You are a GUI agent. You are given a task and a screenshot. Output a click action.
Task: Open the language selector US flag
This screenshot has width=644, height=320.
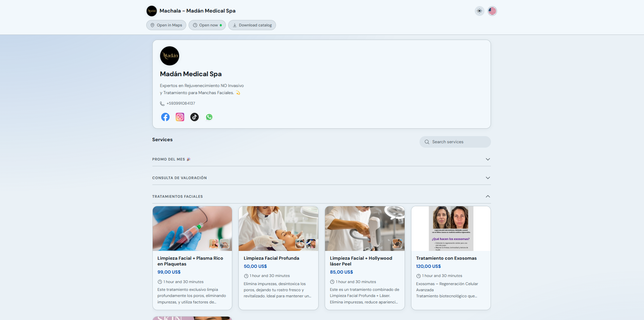point(492,11)
